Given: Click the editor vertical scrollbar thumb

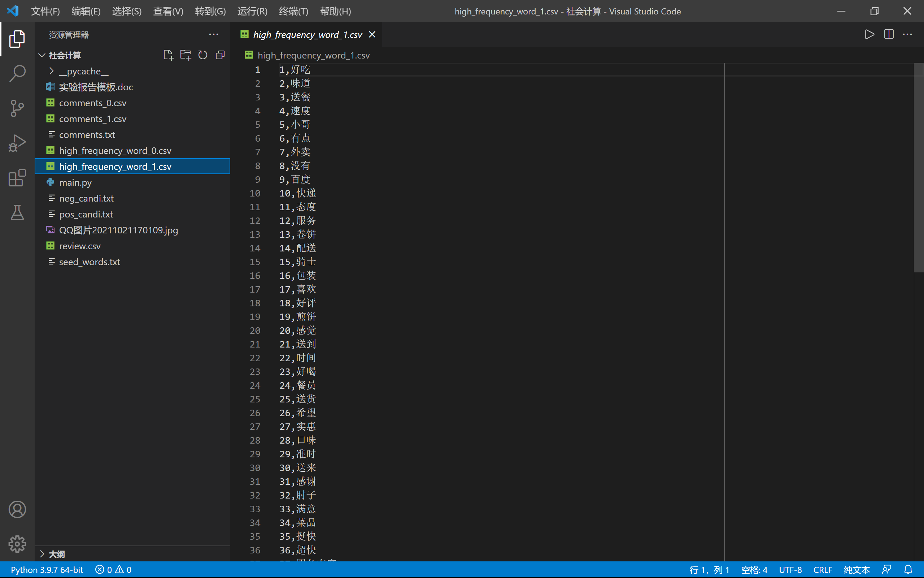Looking at the screenshot, I should pos(918,167).
